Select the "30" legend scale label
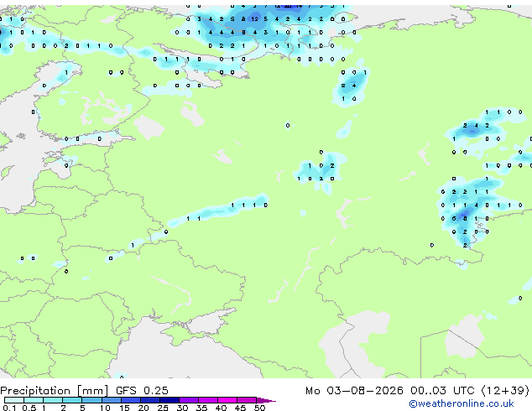Image resolution: width=532 pixels, height=411 pixels. (182, 408)
